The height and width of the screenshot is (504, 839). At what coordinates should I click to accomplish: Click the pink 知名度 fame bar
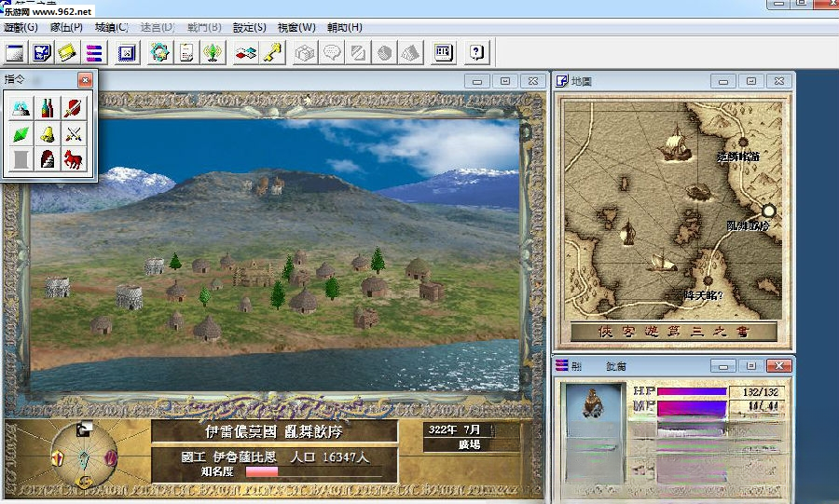coord(262,471)
